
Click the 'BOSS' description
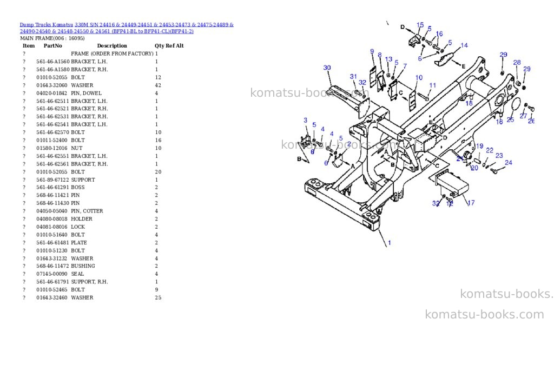[78, 188]
